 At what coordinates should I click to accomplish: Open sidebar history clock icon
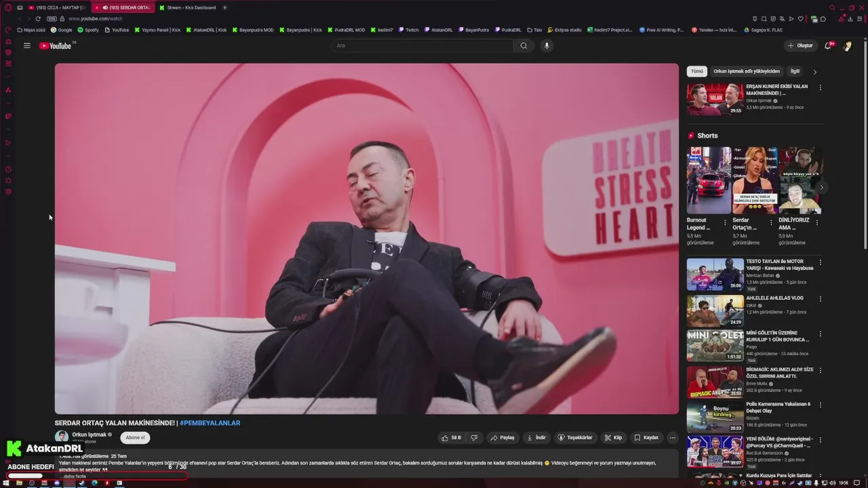[8, 169]
